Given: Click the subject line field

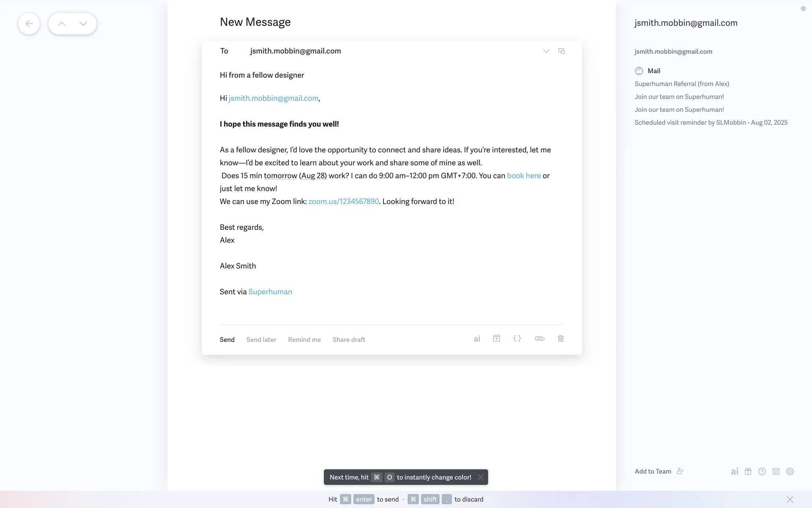Looking at the screenshot, I should coord(262,75).
